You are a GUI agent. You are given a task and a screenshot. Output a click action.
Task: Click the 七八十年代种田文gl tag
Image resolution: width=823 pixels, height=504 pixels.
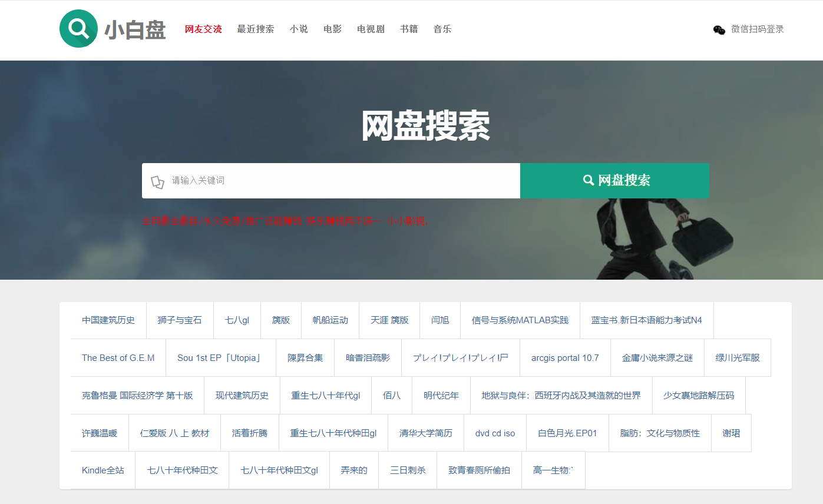[279, 470]
